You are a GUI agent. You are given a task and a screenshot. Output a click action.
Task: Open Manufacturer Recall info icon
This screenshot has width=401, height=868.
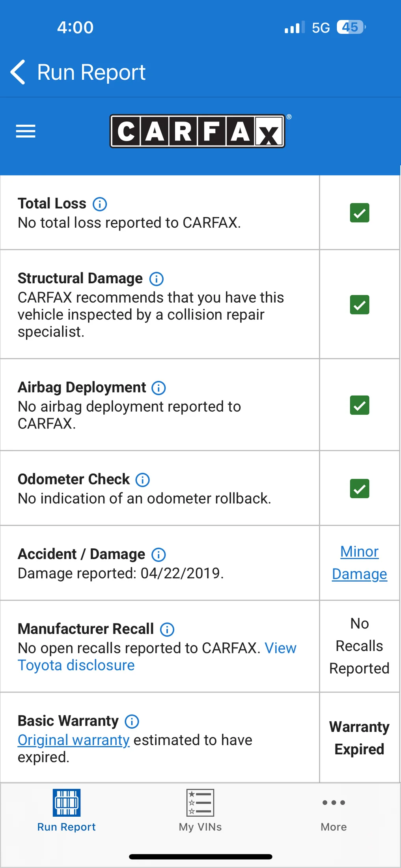tap(167, 629)
